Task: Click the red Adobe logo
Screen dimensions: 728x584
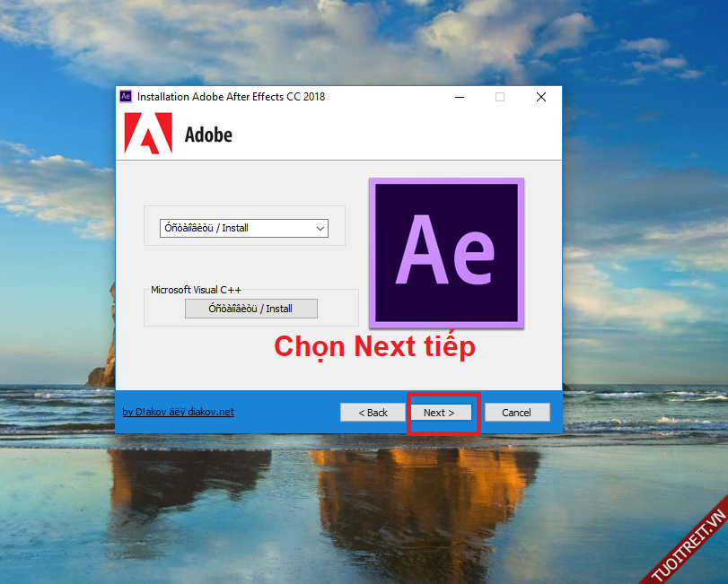Action: tap(148, 134)
